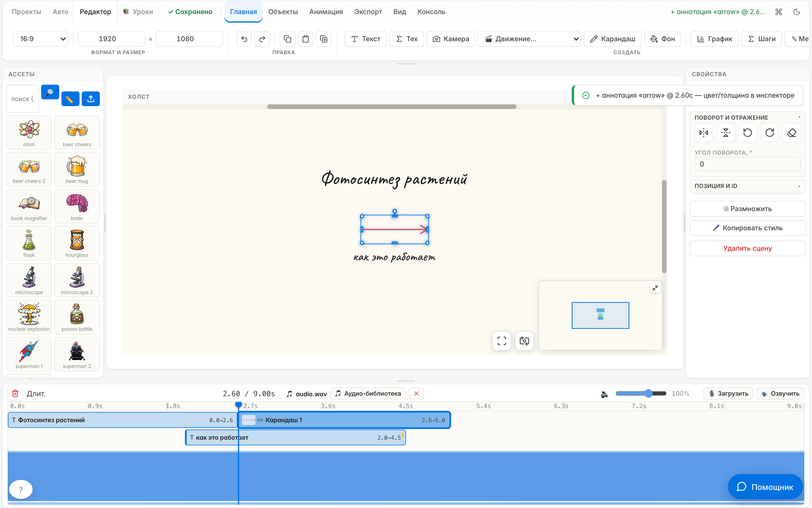Viewport: 812px width, 508px height.
Task: Expand the Позиция и ID section
Action: pos(748,186)
